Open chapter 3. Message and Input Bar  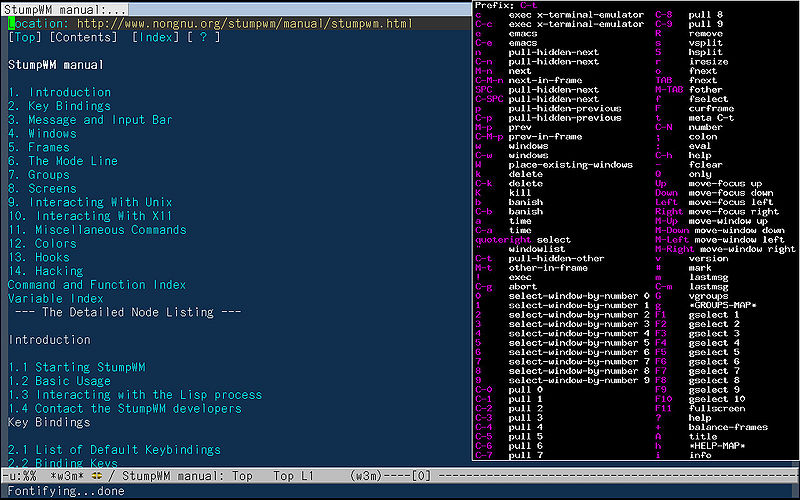(x=90, y=120)
